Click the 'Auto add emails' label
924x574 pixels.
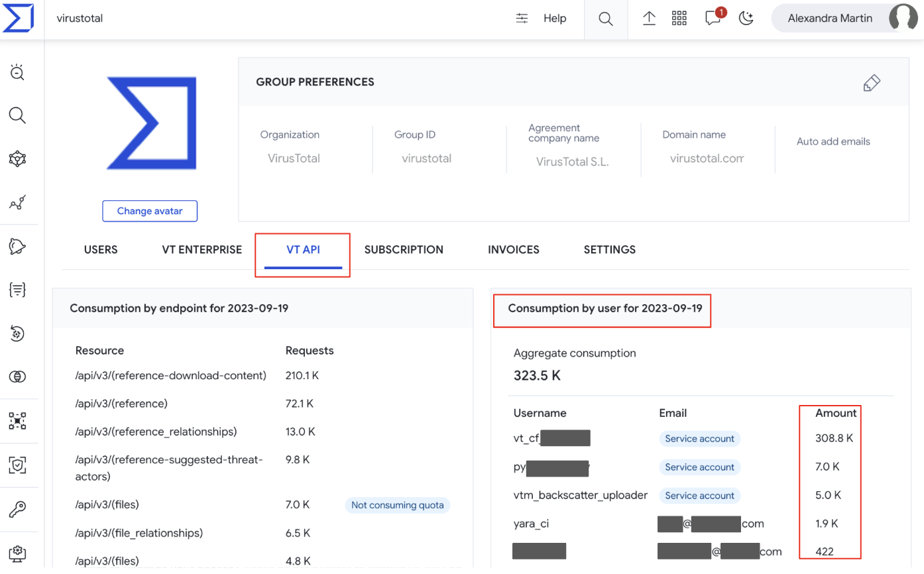tap(833, 141)
